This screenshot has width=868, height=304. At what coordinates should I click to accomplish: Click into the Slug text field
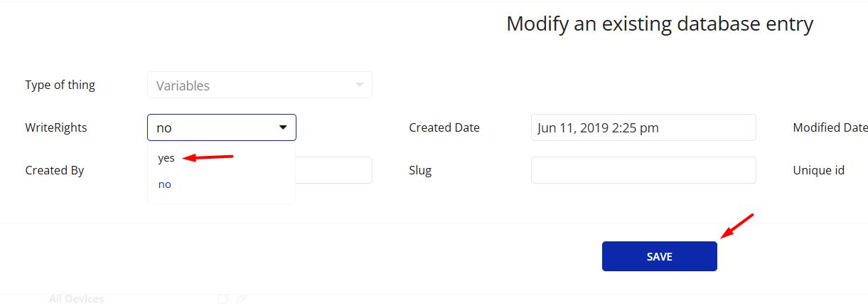tap(643, 170)
